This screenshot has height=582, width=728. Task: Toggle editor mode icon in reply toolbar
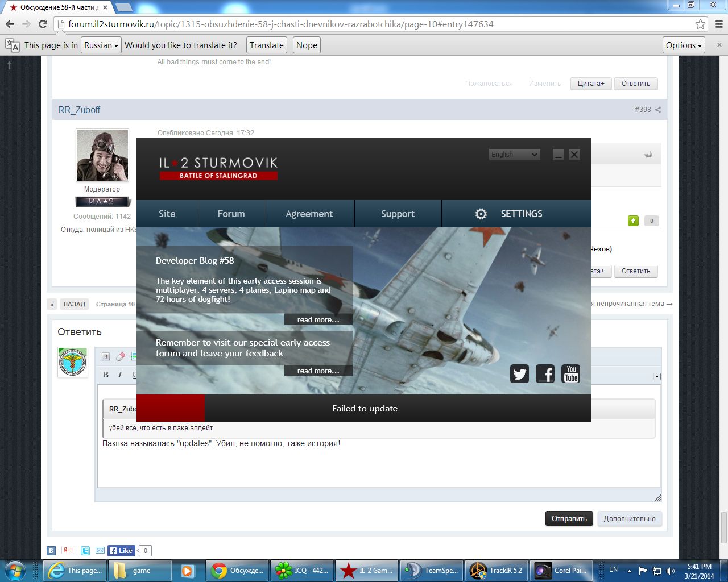[106, 356]
